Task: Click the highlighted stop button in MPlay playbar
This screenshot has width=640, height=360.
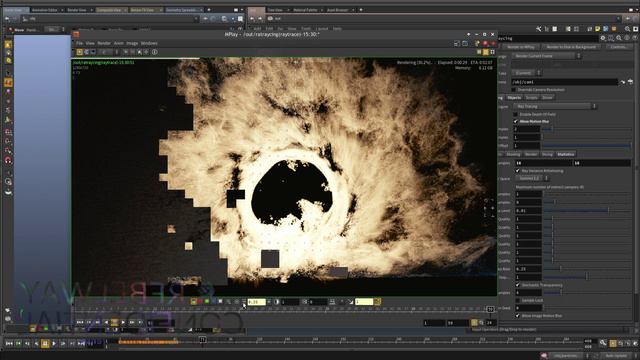Action: (114, 322)
